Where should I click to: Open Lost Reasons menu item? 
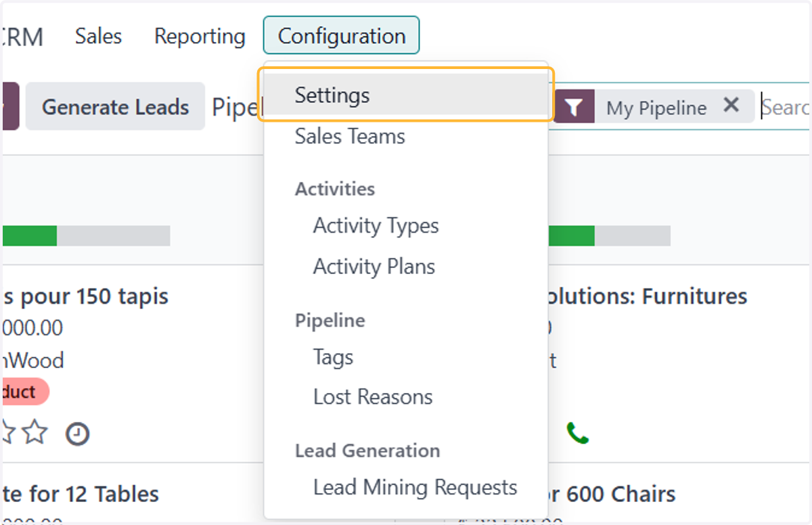(373, 396)
